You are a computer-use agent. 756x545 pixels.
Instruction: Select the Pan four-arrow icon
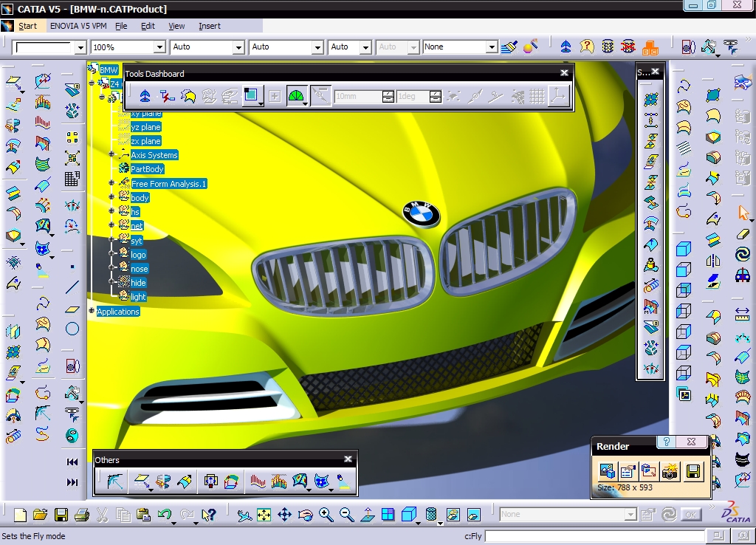click(x=284, y=515)
